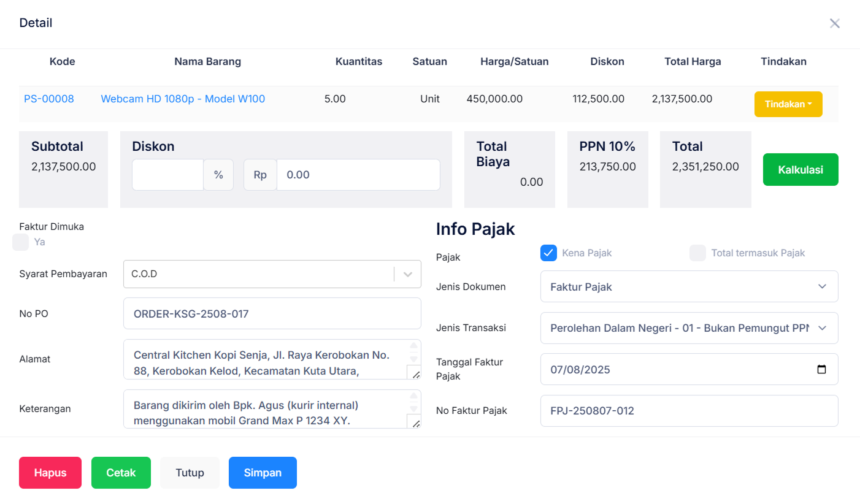Open the Jenis Dokumen dropdown showing Faktur Pajak
The width and height of the screenshot is (860, 504).
(823, 286)
